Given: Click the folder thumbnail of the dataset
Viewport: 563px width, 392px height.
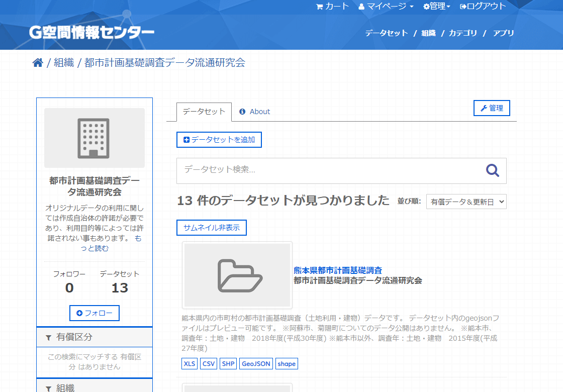Looking at the screenshot, I should point(237,275).
